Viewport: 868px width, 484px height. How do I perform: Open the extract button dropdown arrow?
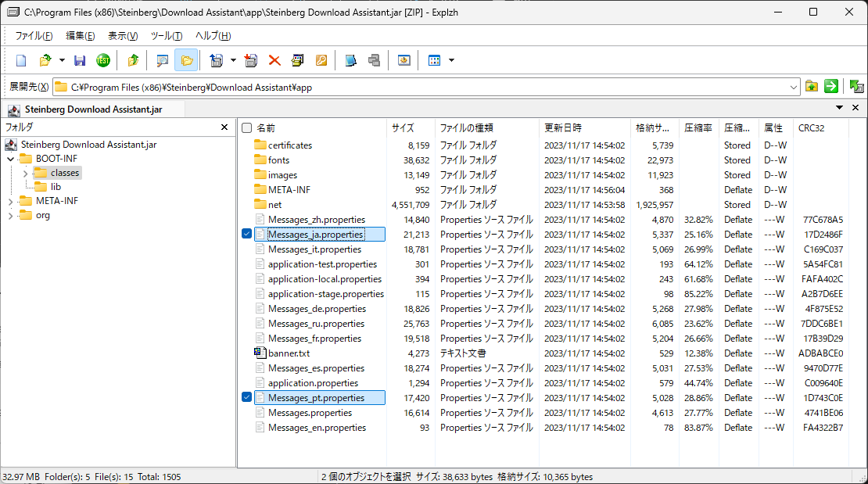click(233, 60)
